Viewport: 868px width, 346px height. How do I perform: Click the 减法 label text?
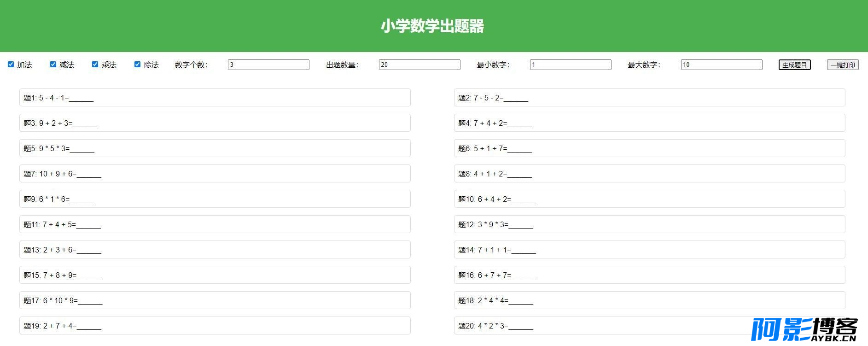coord(67,65)
